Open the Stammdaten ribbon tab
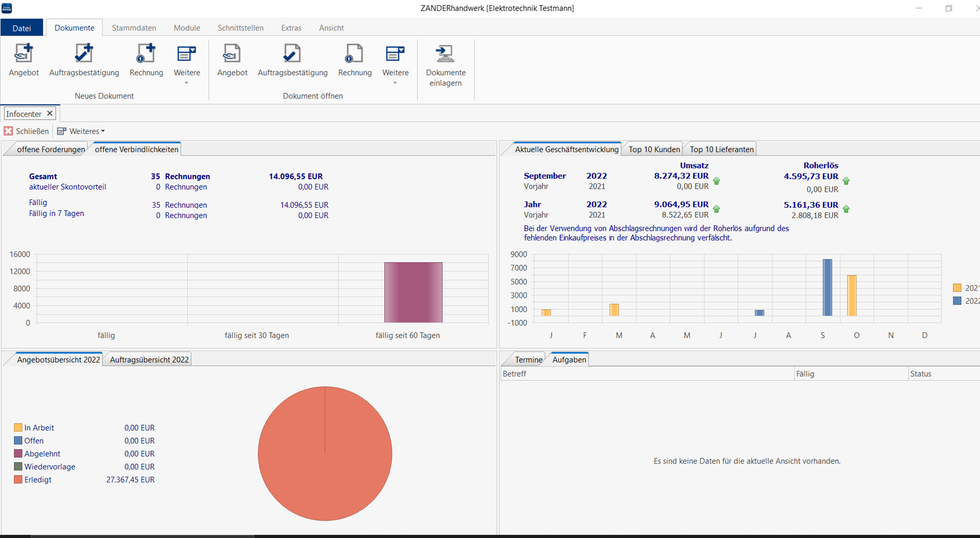This screenshot has height=538, width=980. [x=134, y=28]
